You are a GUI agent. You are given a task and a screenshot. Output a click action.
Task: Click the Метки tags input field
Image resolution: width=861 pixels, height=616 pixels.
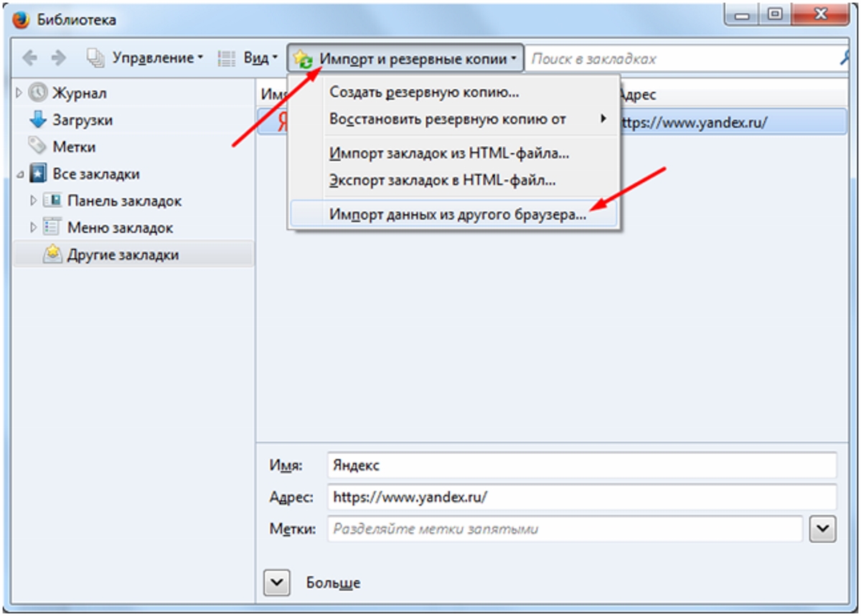[565, 529]
